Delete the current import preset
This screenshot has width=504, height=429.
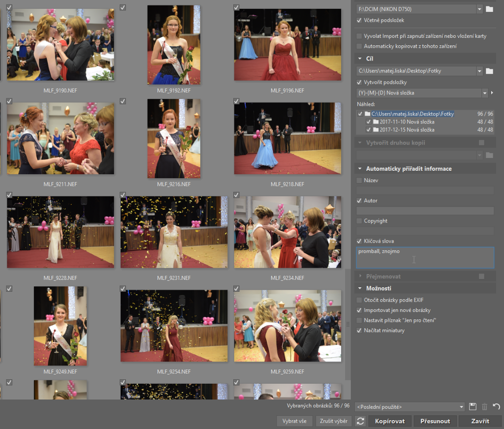[x=484, y=406]
